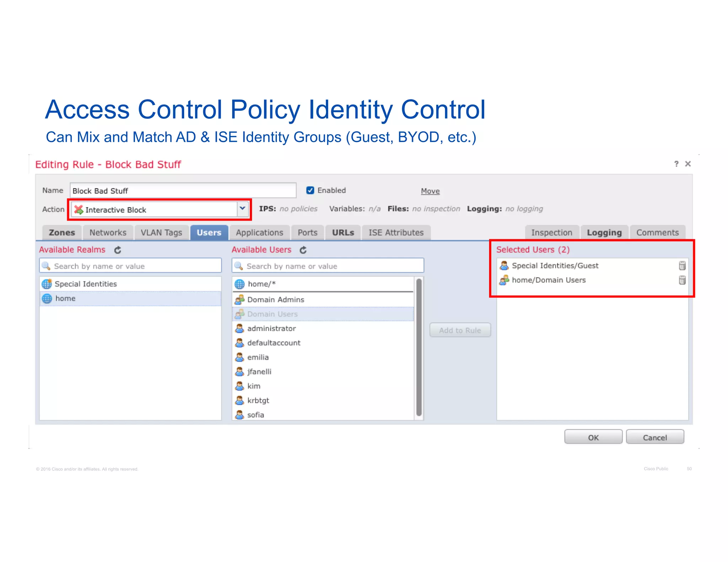Click the search magnifier in Available Users

click(239, 266)
